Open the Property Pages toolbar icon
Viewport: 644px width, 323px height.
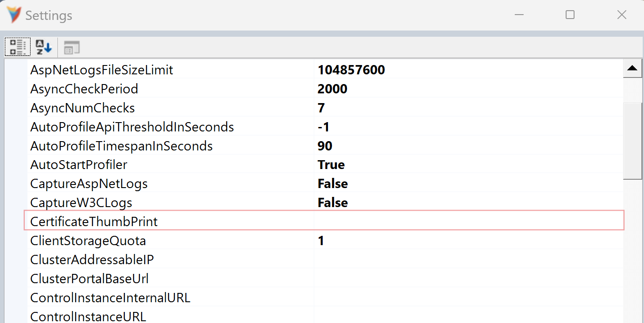click(x=72, y=47)
